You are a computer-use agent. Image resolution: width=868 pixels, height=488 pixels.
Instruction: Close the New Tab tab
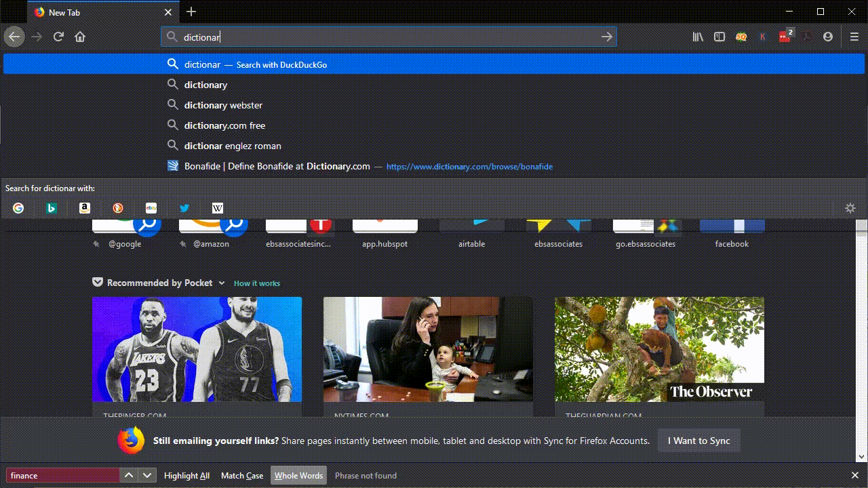(x=168, y=12)
